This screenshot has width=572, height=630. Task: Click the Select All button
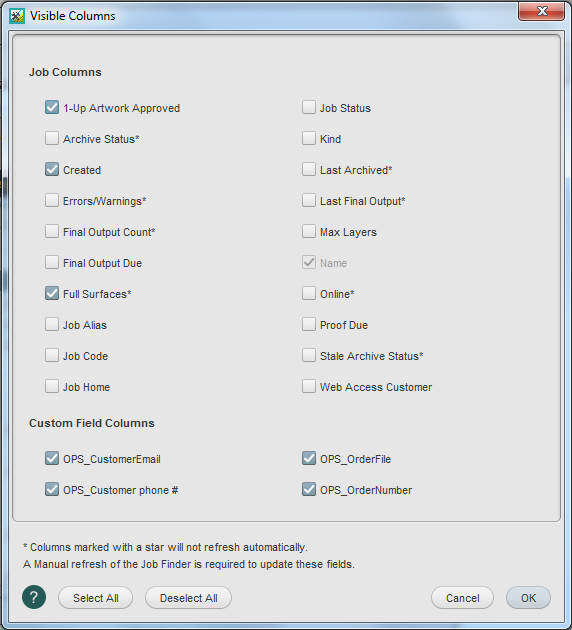[96, 598]
